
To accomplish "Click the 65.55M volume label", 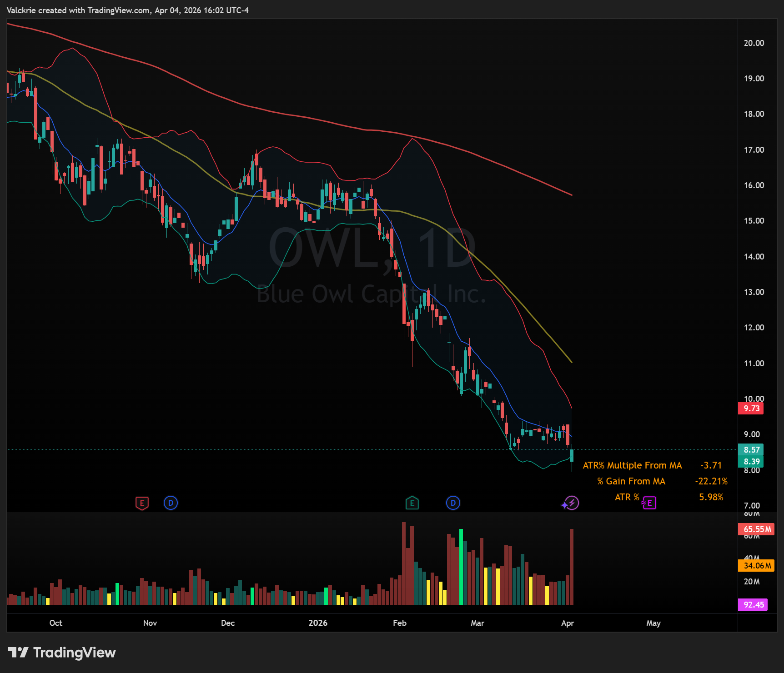I will (x=756, y=529).
